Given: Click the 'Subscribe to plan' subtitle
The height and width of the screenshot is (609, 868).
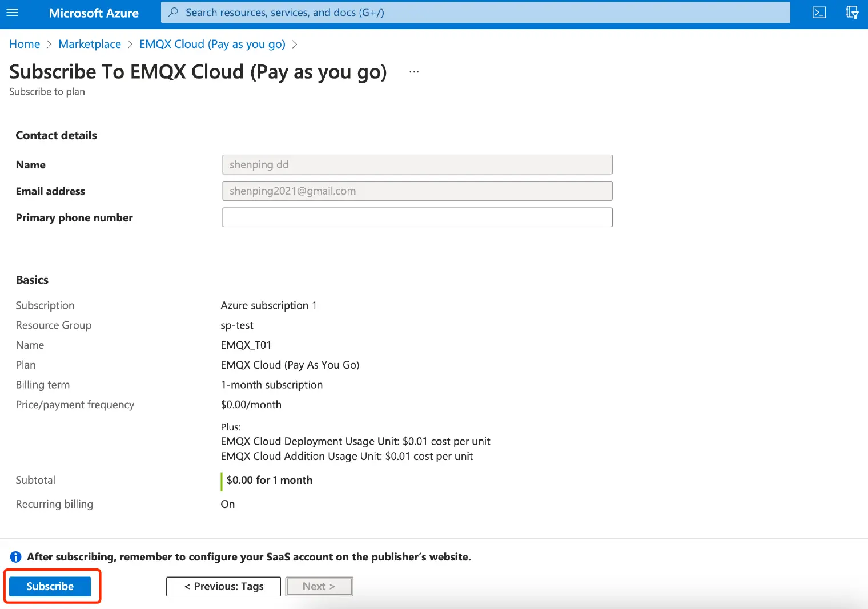Looking at the screenshot, I should click(47, 91).
